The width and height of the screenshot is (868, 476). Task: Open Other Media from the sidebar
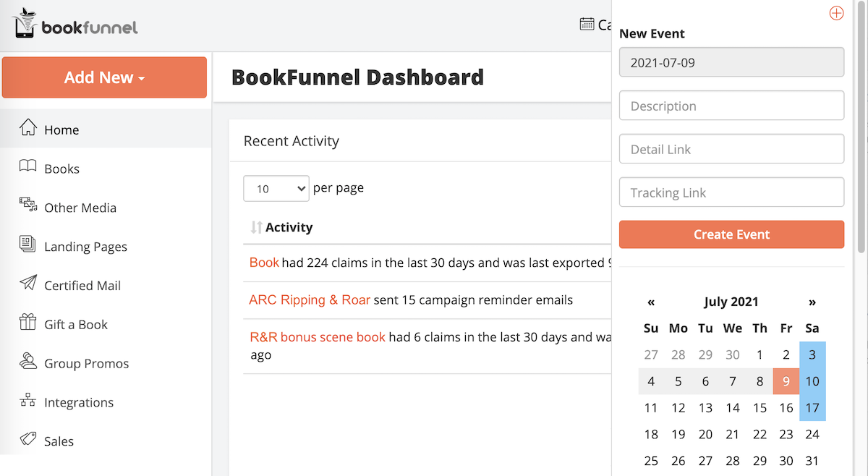[27, 207]
